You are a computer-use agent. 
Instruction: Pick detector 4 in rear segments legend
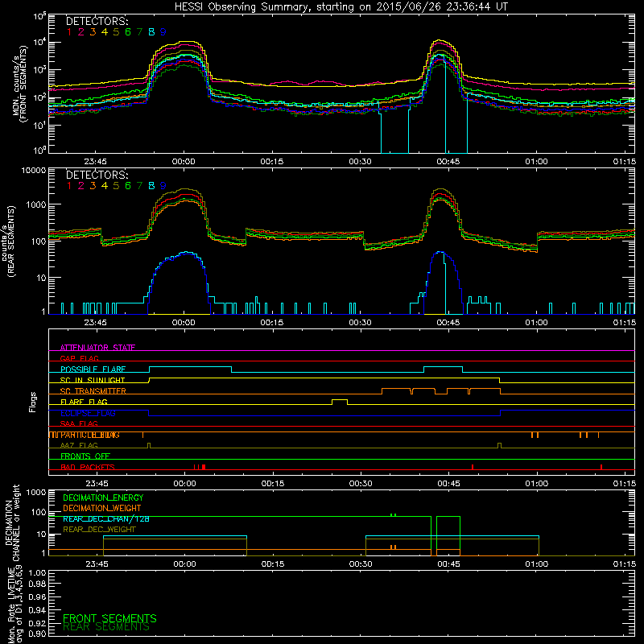tap(105, 186)
